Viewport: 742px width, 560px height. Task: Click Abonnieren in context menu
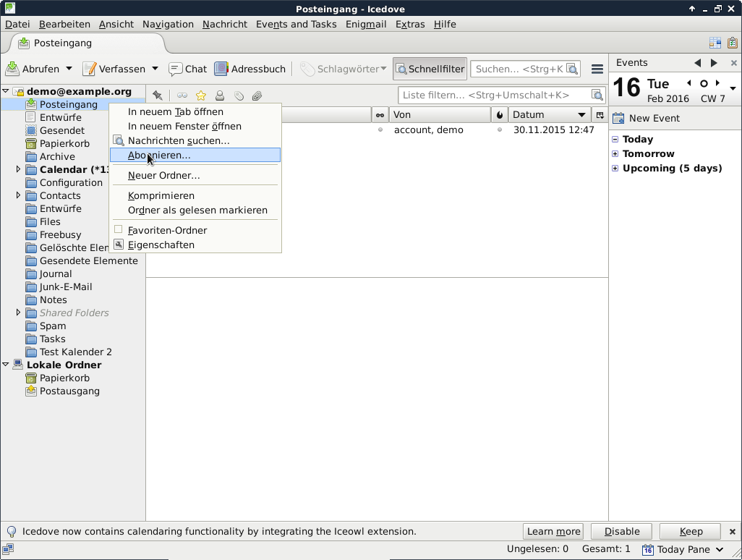[195, 156]
